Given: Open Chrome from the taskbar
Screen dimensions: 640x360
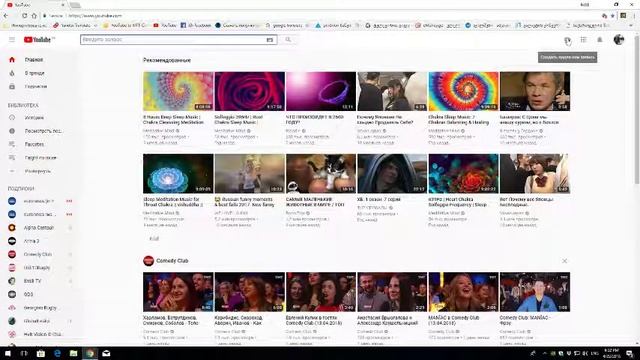Looking at the screenshot, I should [x=90, y=353].
